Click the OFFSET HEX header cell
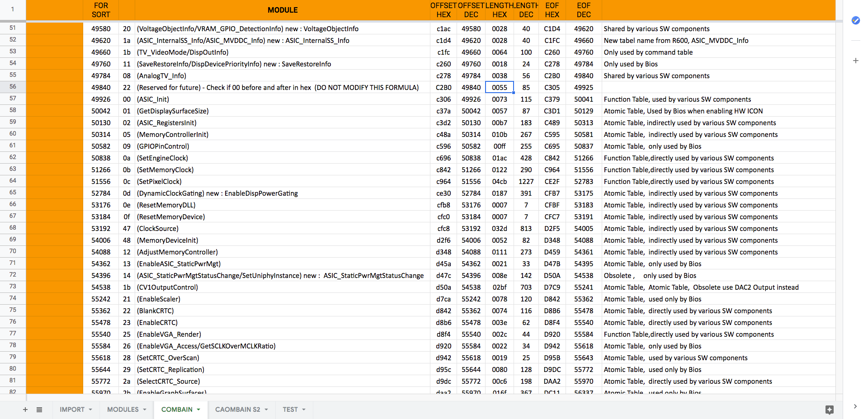This screenshot has height=419, width=868. [x=443, y=10]
